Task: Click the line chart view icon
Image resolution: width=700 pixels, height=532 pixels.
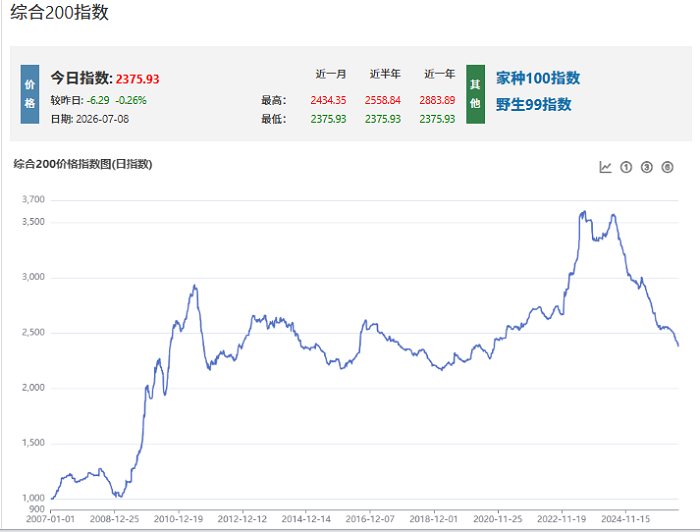Action: [x=605, y=167]
